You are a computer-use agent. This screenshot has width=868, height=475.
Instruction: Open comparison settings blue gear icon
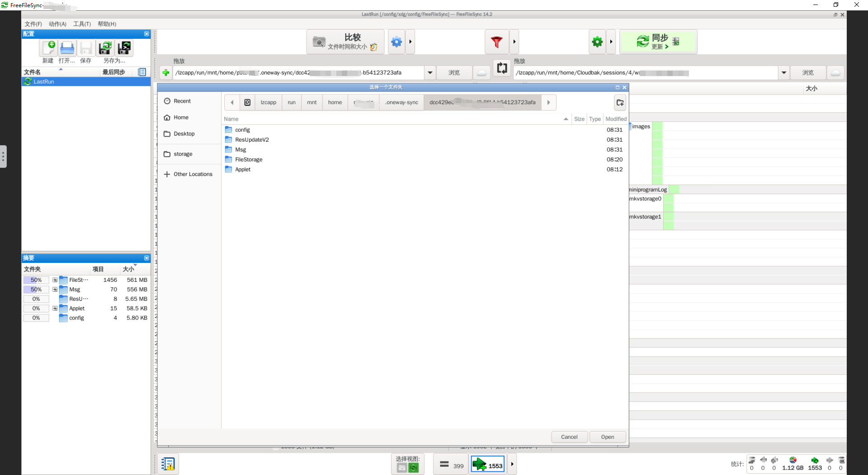396,42
